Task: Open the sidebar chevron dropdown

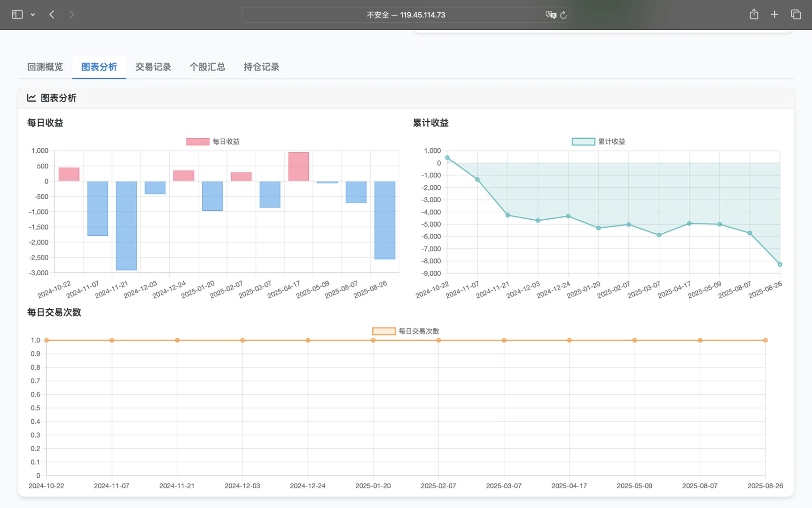Action: (33, 14)
